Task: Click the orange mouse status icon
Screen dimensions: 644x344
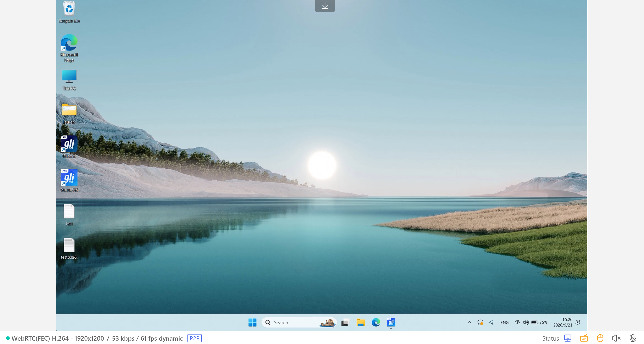Action: [x=600, y=338]
